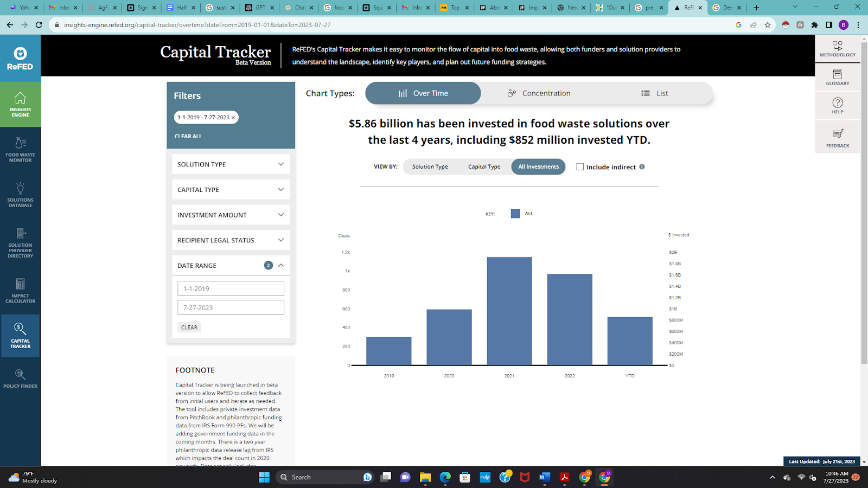Open the Impact Calculator sidebar icon
The height and width of the screenshot is (488, 868).
20,291
